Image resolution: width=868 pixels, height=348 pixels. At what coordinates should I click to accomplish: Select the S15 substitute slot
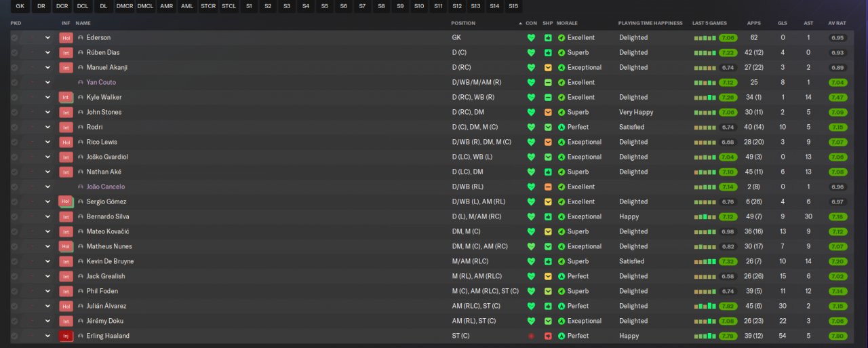[x=513, y=7]
